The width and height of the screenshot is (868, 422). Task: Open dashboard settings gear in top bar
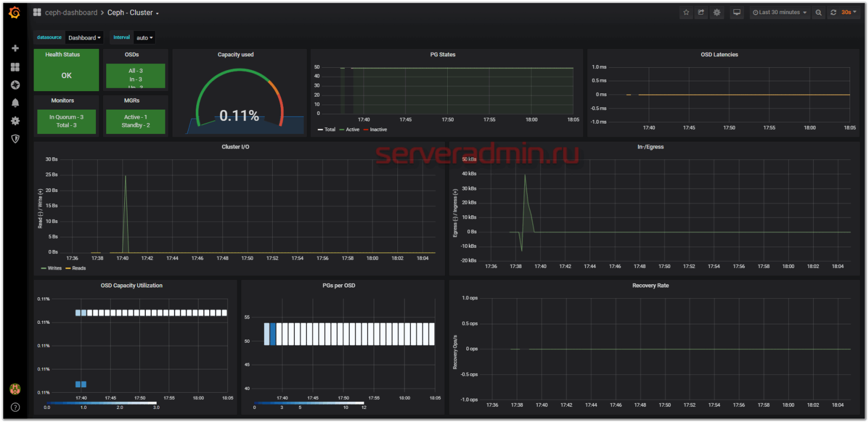[x=717, y=12]
